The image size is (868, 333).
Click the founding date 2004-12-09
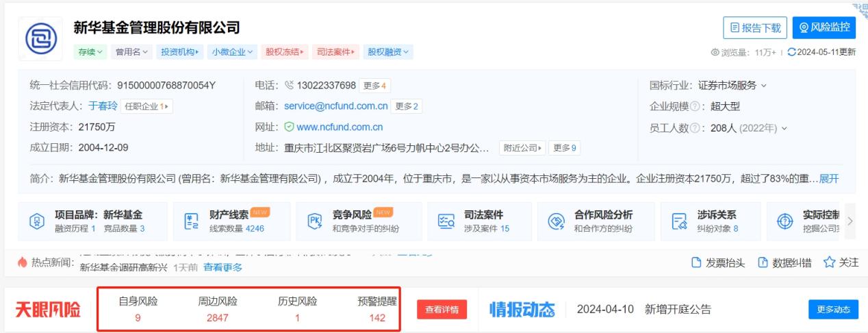coord(103,147)
